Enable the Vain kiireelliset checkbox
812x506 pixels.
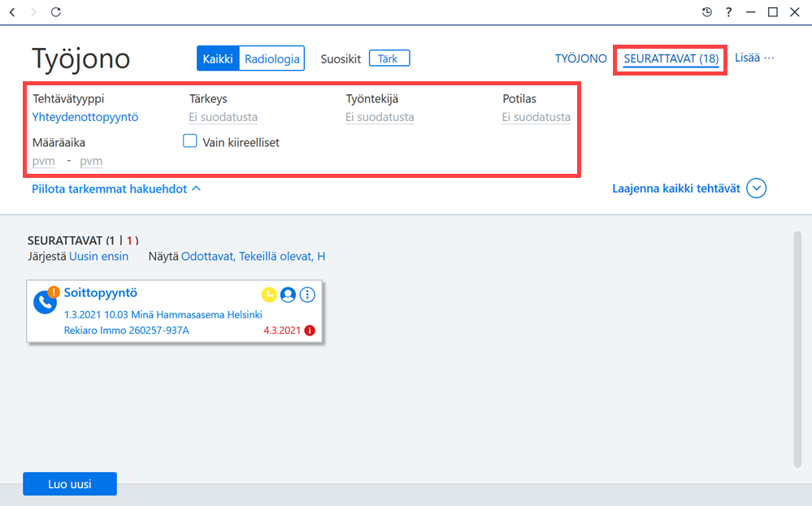[190, 141]
